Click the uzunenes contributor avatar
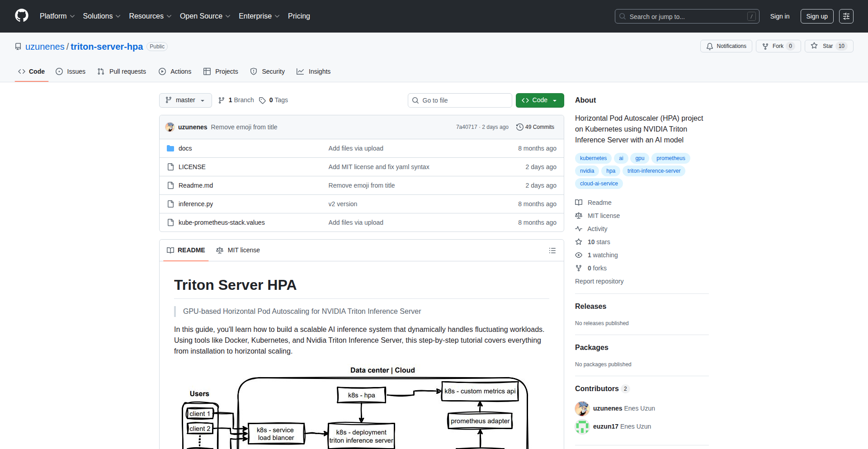This screenshot has width=868, height=449. 582,408
